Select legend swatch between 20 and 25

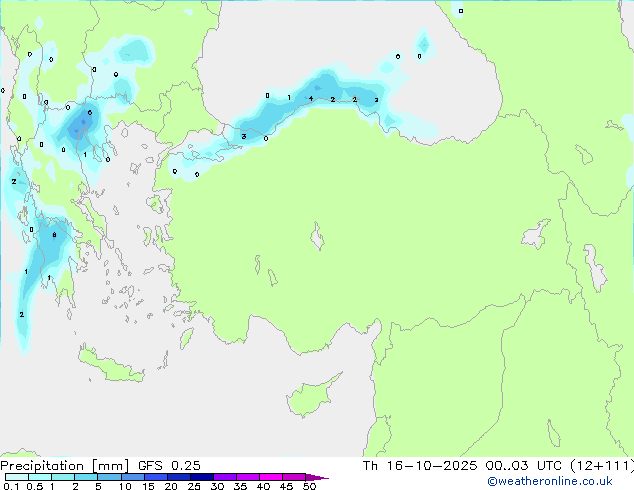pos(178,477)
